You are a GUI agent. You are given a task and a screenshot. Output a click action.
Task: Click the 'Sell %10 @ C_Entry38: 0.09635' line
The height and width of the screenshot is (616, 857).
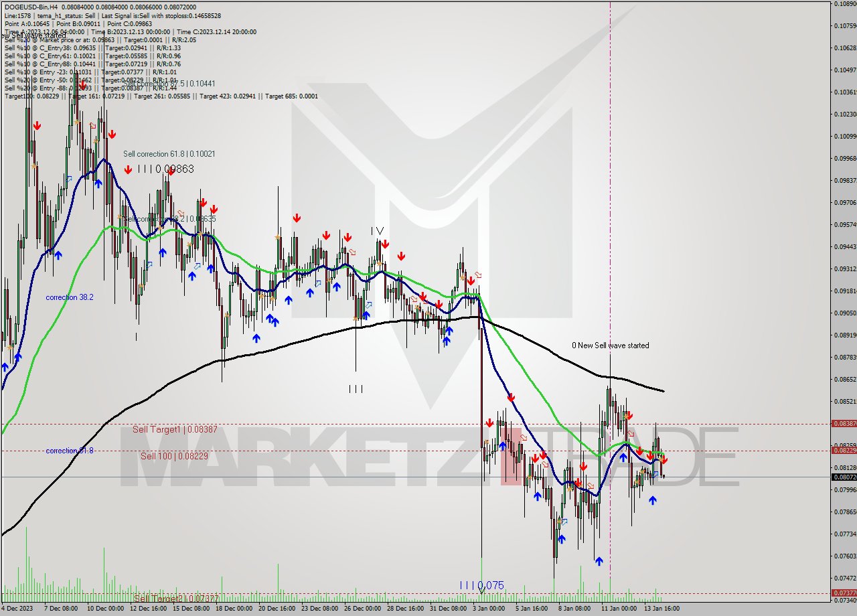click(x=92, y=48)
